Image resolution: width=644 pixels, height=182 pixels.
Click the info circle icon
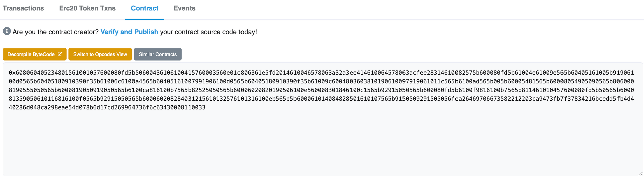[x=7, y=31]
